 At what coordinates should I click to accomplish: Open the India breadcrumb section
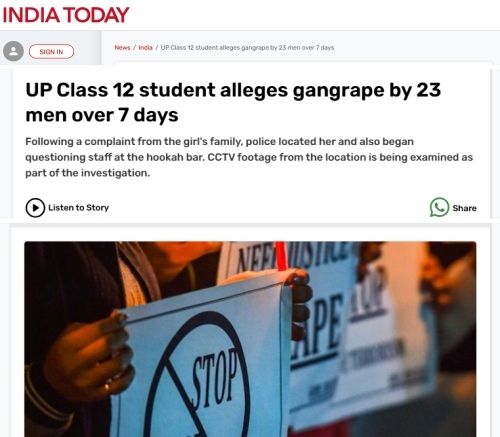(145, 48)
